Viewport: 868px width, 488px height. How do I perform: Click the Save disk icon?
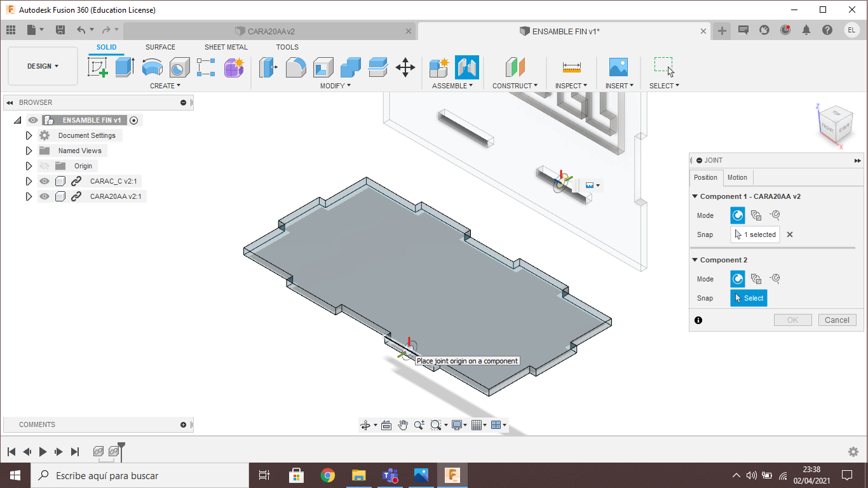click(x=60, y=30)
